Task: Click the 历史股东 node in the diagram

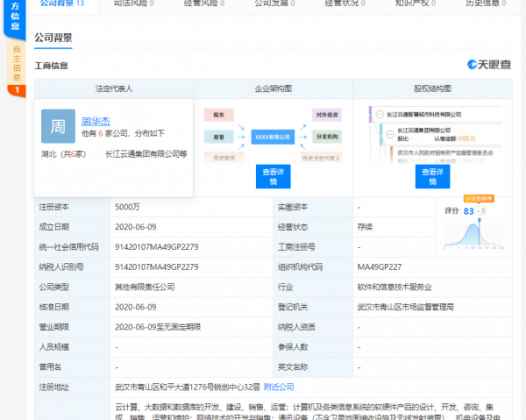Action: pos(224,158)
